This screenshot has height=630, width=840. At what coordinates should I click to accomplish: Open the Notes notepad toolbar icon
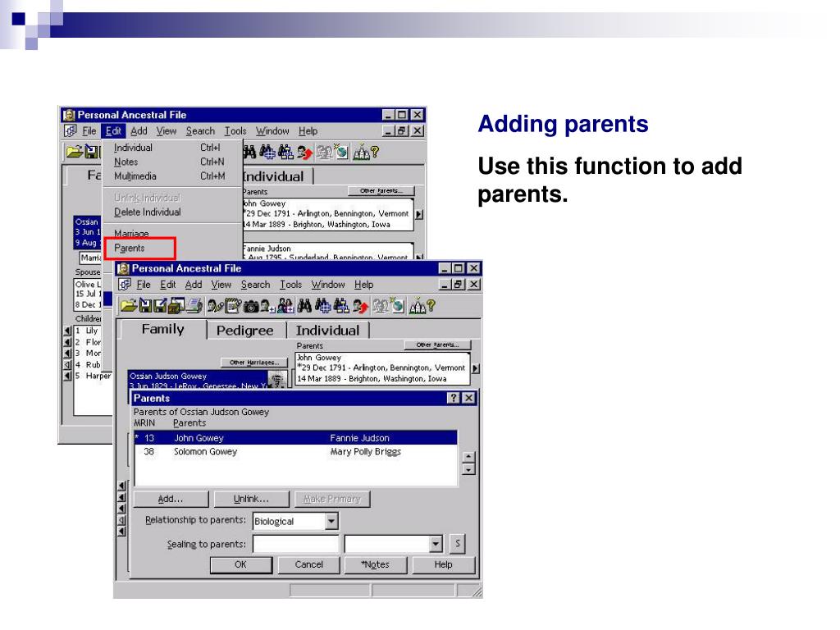pos(232,306)
